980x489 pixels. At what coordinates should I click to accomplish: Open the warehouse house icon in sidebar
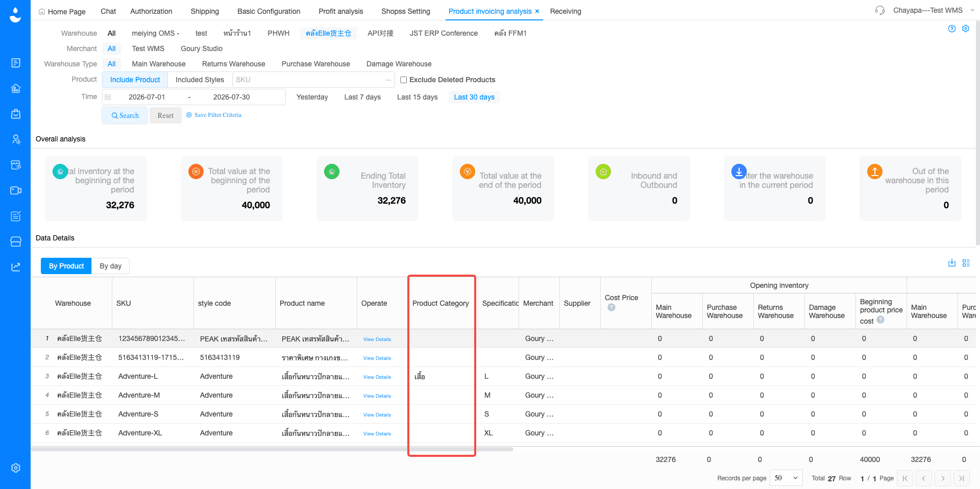[x=16, y=88]
